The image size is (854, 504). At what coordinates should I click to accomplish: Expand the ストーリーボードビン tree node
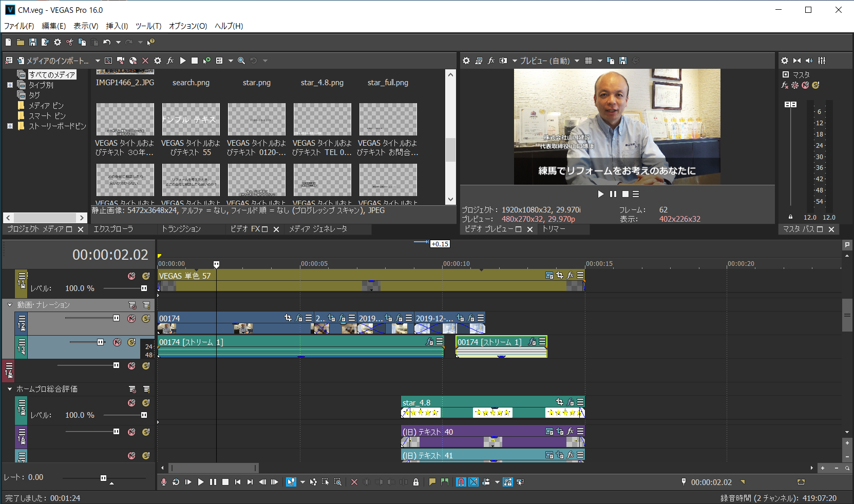pyautogui.click(x=10, y=126)
